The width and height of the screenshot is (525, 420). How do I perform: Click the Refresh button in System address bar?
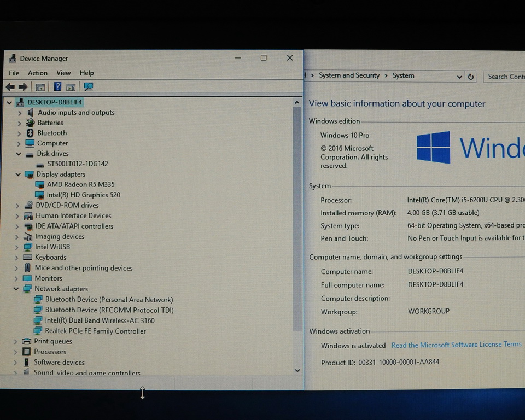(x=471, y=77)
